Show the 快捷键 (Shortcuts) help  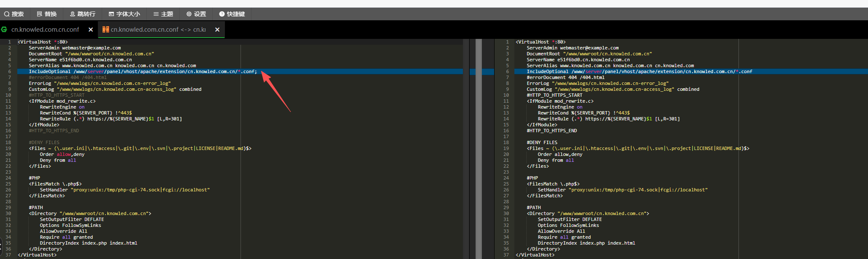tap(232, 14)
